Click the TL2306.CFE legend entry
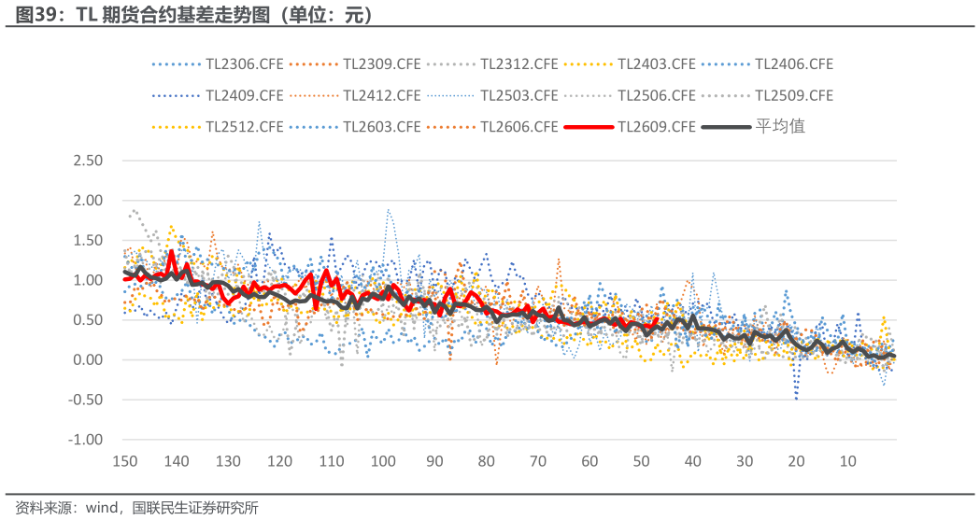 coord(217,64)
